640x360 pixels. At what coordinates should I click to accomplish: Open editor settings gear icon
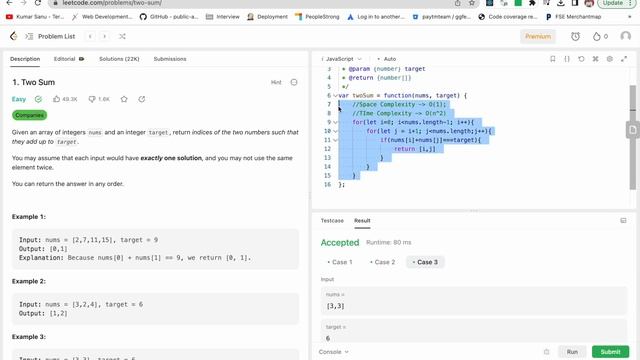(x=610, y=59)
